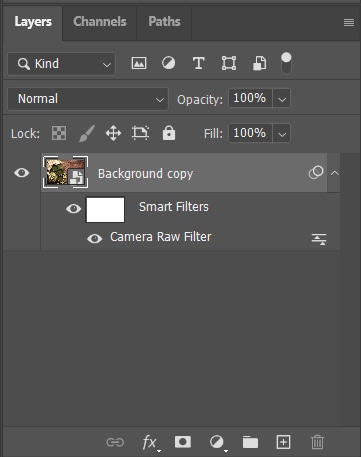Hide the Background copy layer
The width and height of the screenshot is (361, 457).
tap(22, 173)
